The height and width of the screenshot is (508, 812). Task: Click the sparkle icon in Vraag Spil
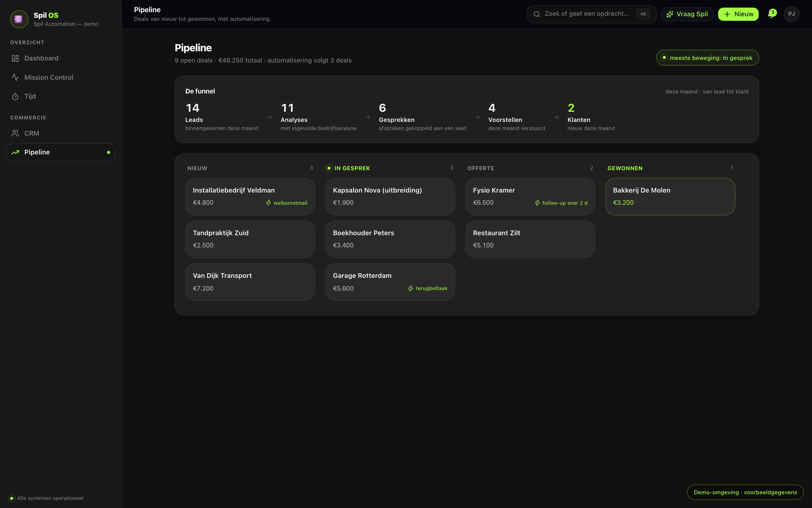[x=670, y=14]
